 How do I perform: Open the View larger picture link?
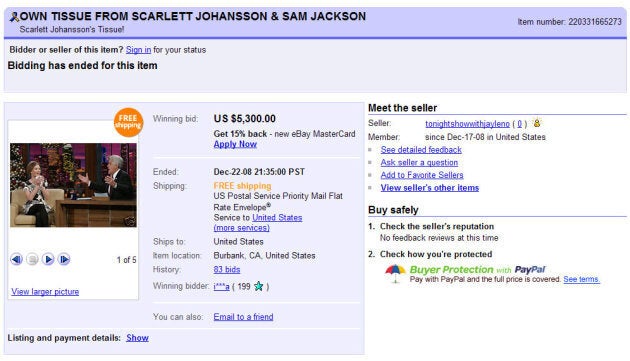click(45, 291)
